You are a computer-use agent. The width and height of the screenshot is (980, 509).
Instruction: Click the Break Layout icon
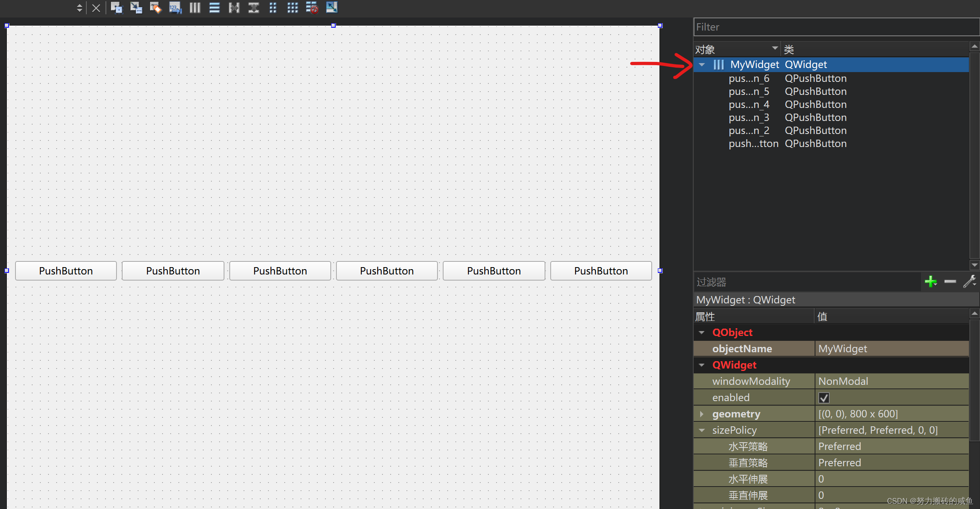(x=312, y=8)
